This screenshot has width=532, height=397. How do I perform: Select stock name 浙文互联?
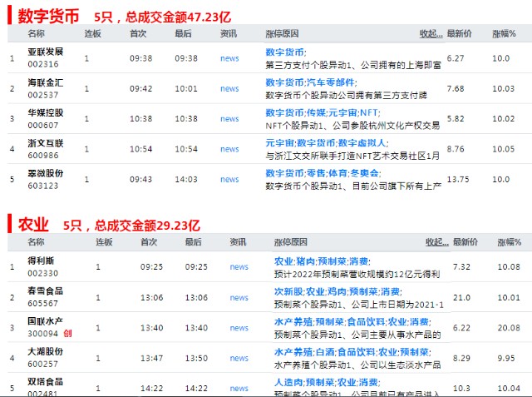(x=46, y=143)
